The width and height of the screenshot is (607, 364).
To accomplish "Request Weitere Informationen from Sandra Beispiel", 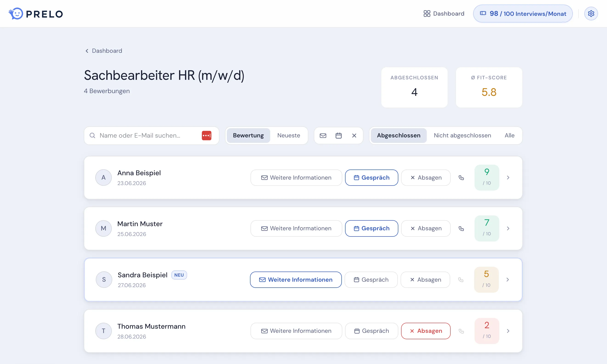I will pos(296,280).
